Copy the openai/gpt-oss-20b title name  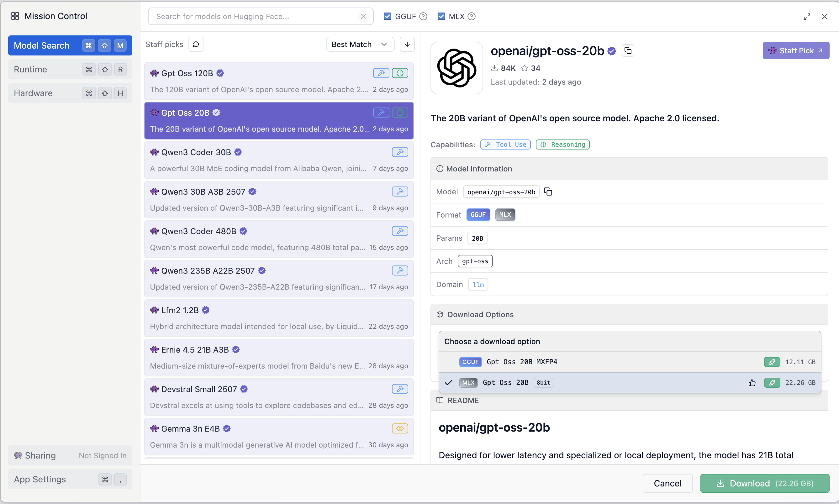tap(628, 50)
